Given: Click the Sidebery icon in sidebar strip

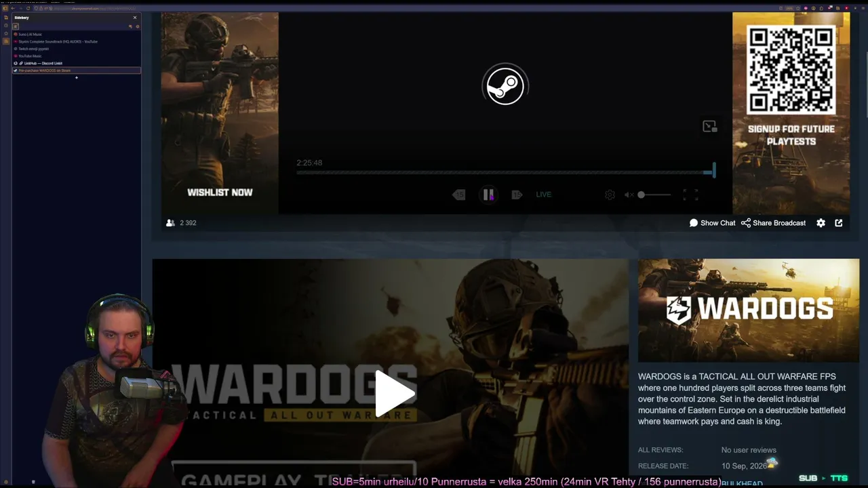Looking at the screenshot, I should (5, 41).
